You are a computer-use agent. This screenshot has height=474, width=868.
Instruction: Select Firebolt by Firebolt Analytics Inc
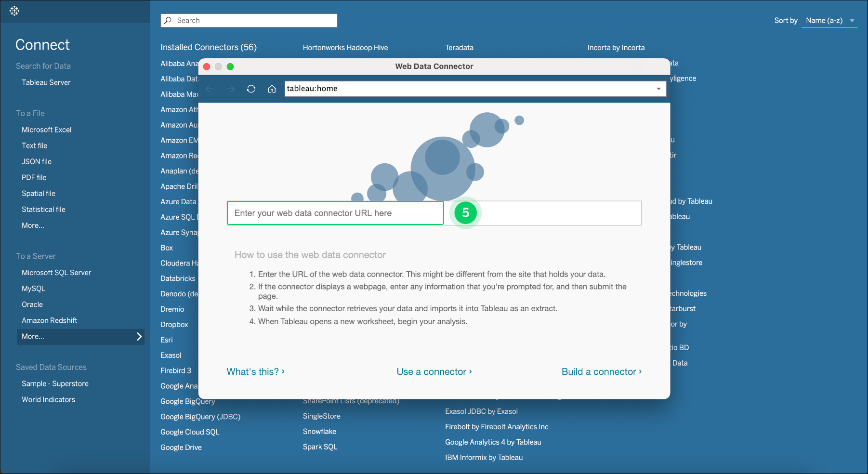pos(497,427)
